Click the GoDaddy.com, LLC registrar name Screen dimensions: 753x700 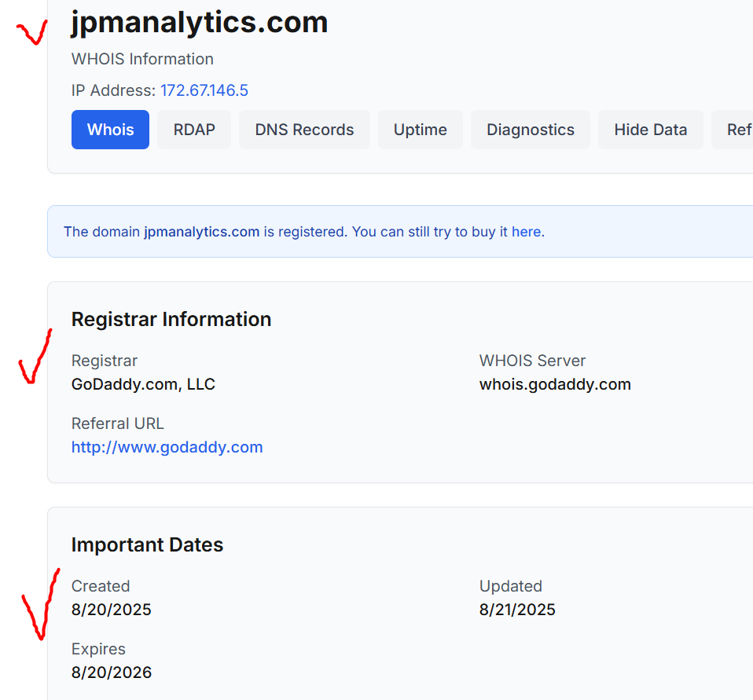[143, 384]
